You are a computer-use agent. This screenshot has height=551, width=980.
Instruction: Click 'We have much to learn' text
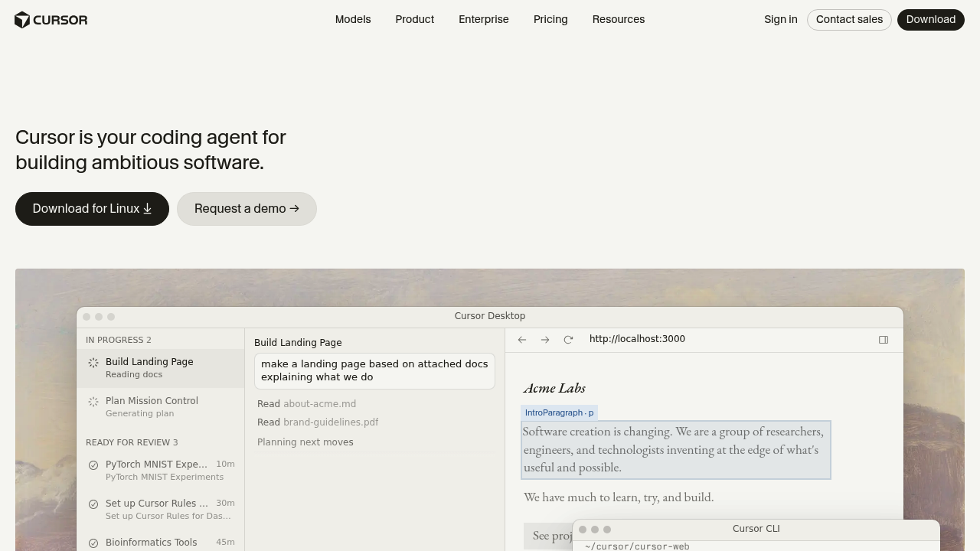619,497
